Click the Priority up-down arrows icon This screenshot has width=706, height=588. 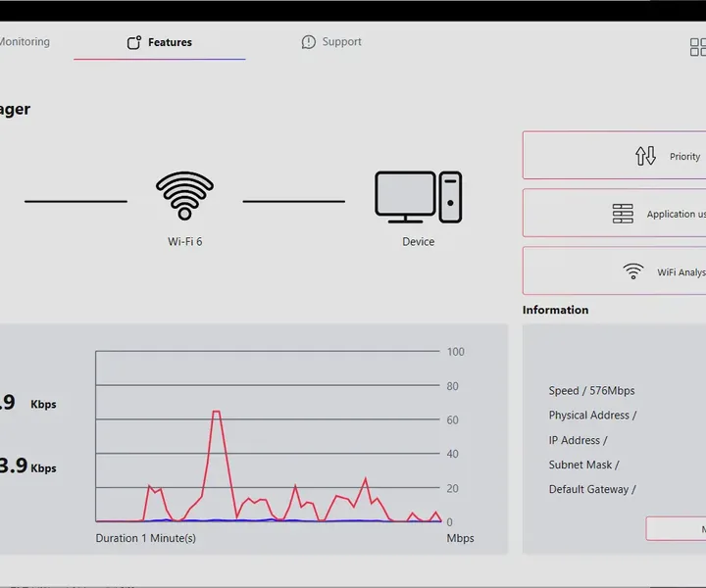[645, 156]
